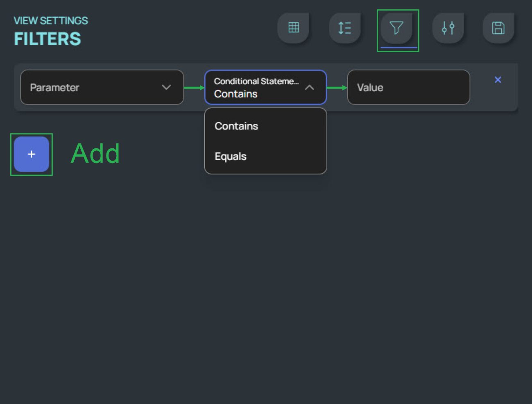Click the floppy disk save icon
532x404 pixels.
(498, 28)
